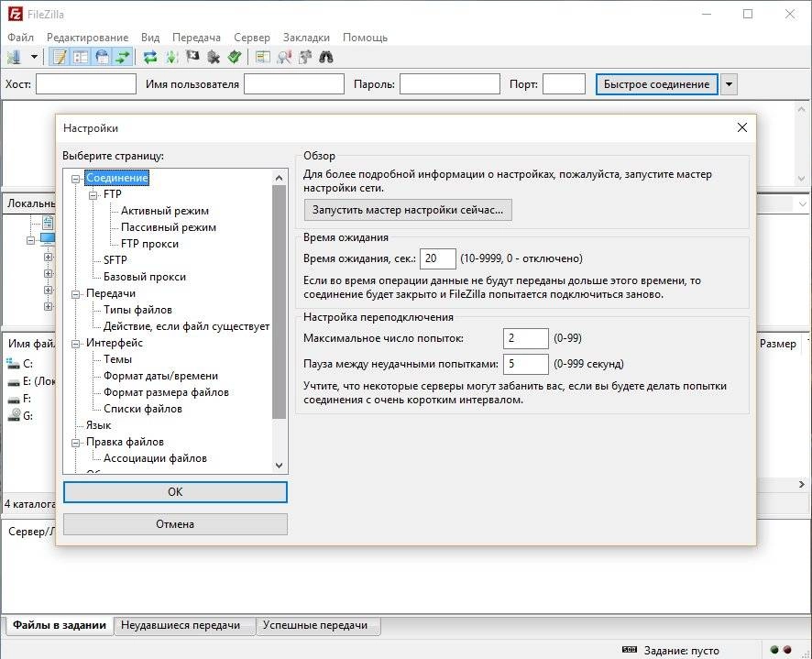Close the Настройки dialog
Viewport: 812px width, 659px height.
742,127
